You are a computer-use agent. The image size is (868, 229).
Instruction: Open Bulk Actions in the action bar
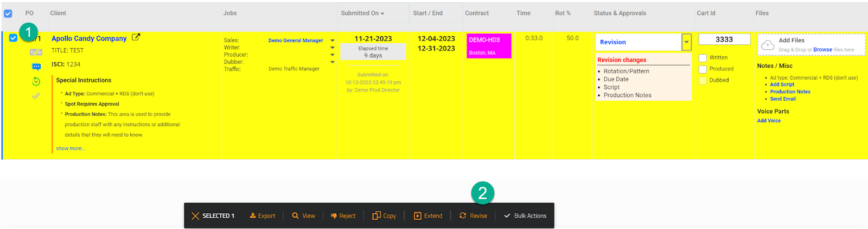point(525,215)
